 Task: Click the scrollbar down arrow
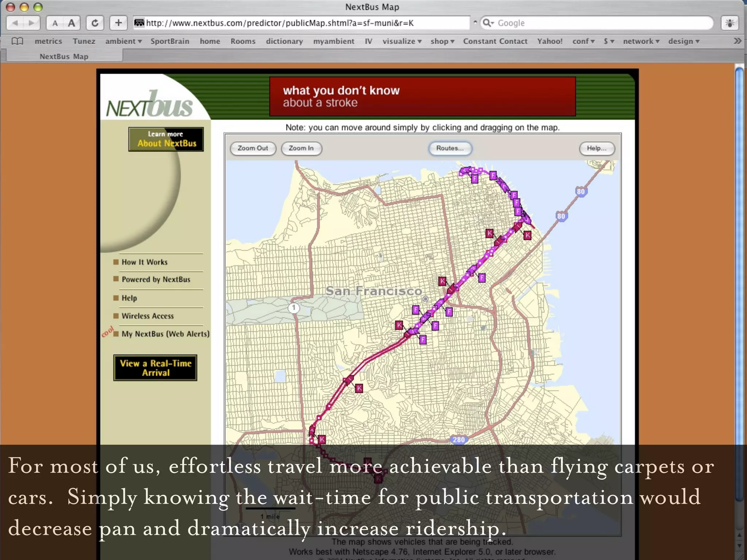[739, 546]
